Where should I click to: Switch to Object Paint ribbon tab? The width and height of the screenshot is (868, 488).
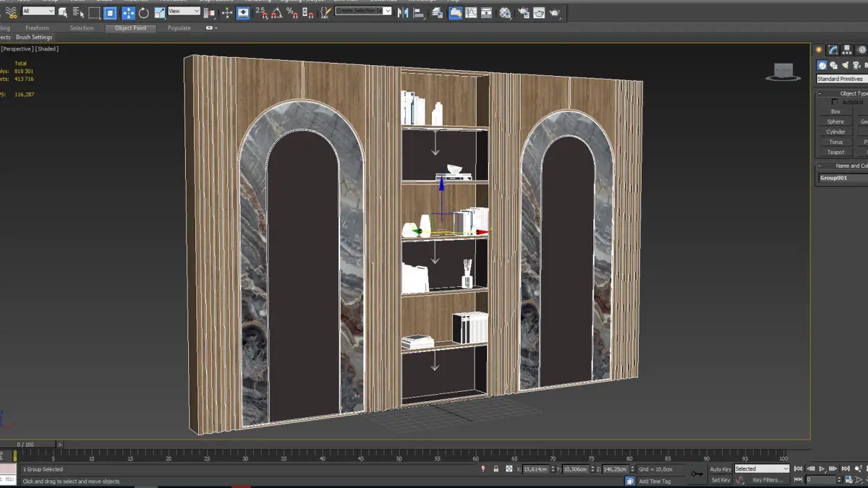[130, 28]
